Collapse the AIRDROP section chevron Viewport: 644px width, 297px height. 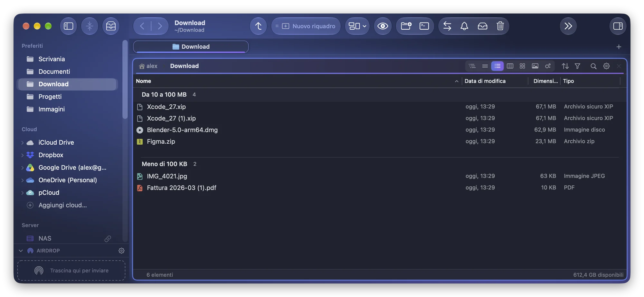pyautogui.click(x=21, y=251)
